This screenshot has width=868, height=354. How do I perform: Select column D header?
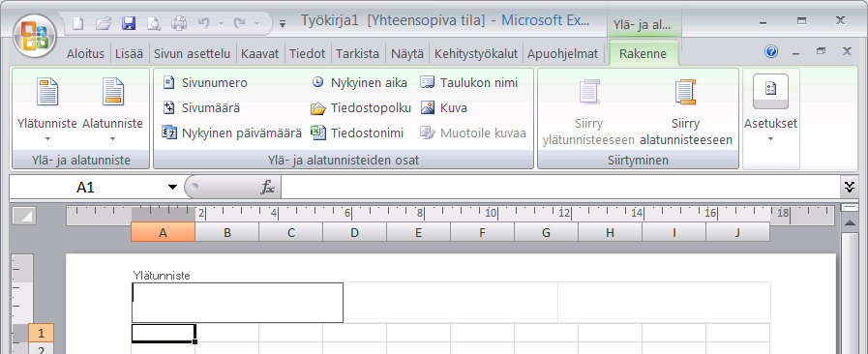[x=355, y=232]
